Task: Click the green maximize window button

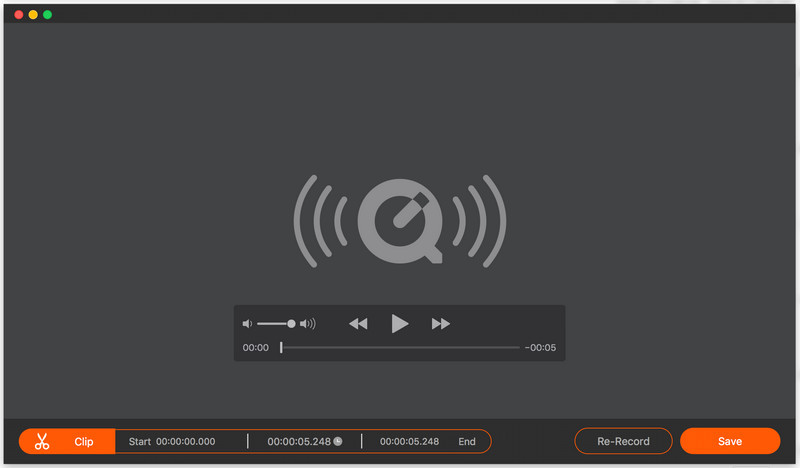Action: point(47,15)
